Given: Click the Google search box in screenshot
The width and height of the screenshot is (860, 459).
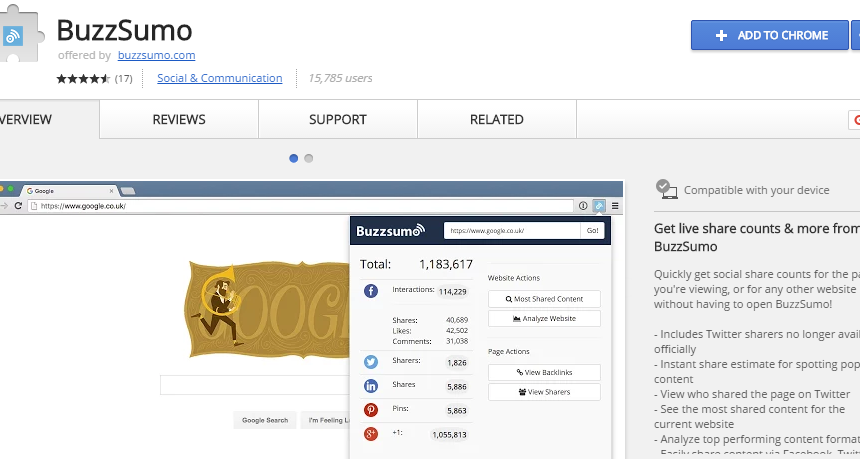Looking at the screenshot, I should coord(255,385).
